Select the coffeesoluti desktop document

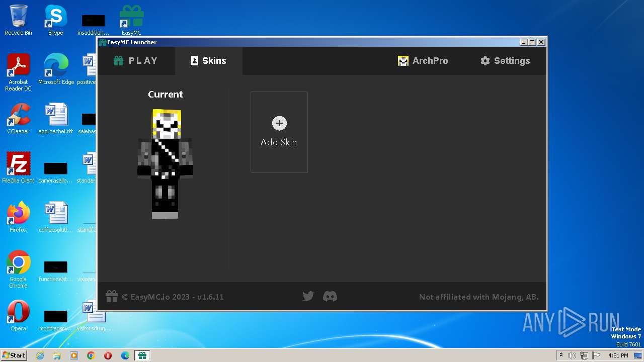56,217
